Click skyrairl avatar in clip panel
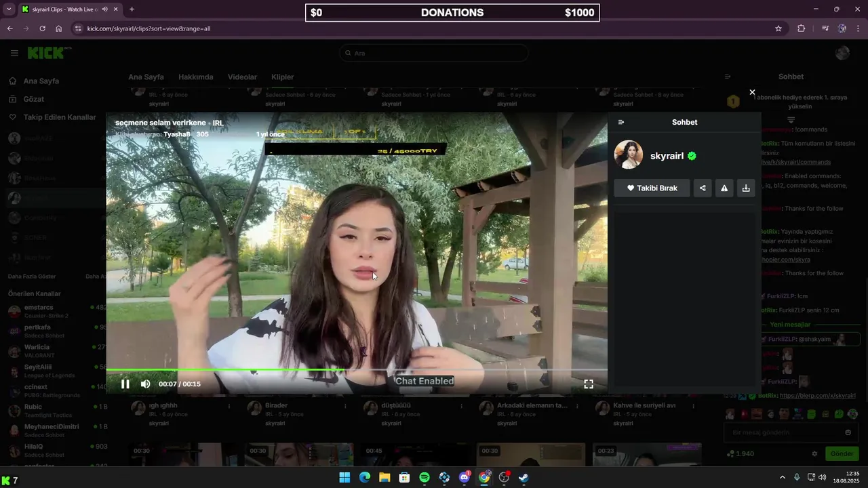This screenshot has height=488, width=868. tap(629, 155)
